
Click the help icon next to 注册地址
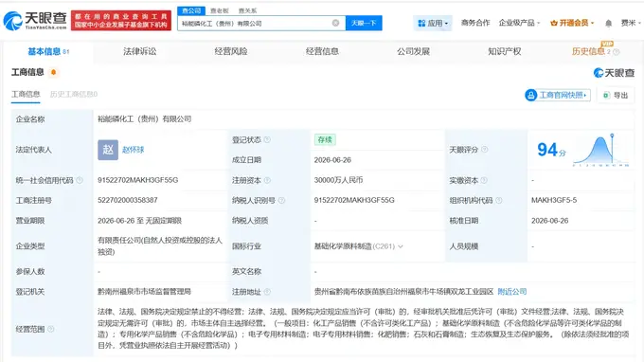pyautogui.click(x=267, y=292)
